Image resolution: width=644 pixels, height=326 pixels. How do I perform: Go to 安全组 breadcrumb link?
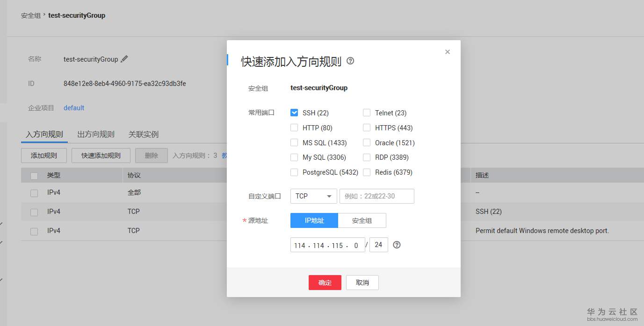pos(31,15)
